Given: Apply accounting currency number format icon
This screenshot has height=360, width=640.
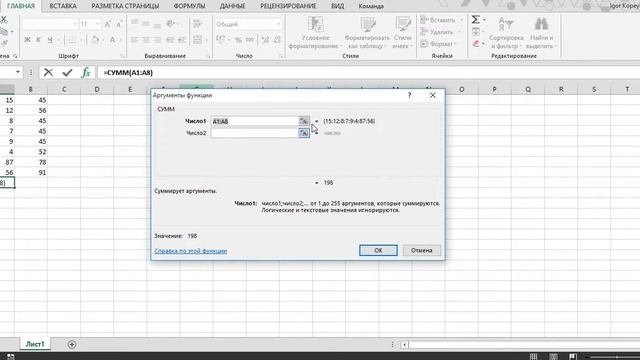Looking at the screenshot, I should click(221, 40).
